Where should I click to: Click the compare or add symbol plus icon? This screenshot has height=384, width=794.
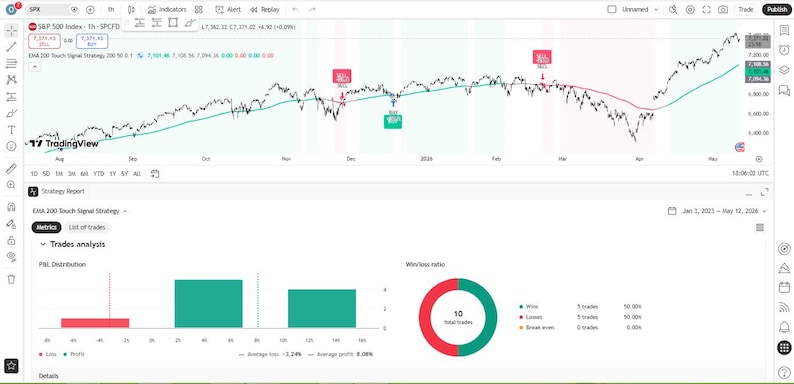click(x=90, y=9)
